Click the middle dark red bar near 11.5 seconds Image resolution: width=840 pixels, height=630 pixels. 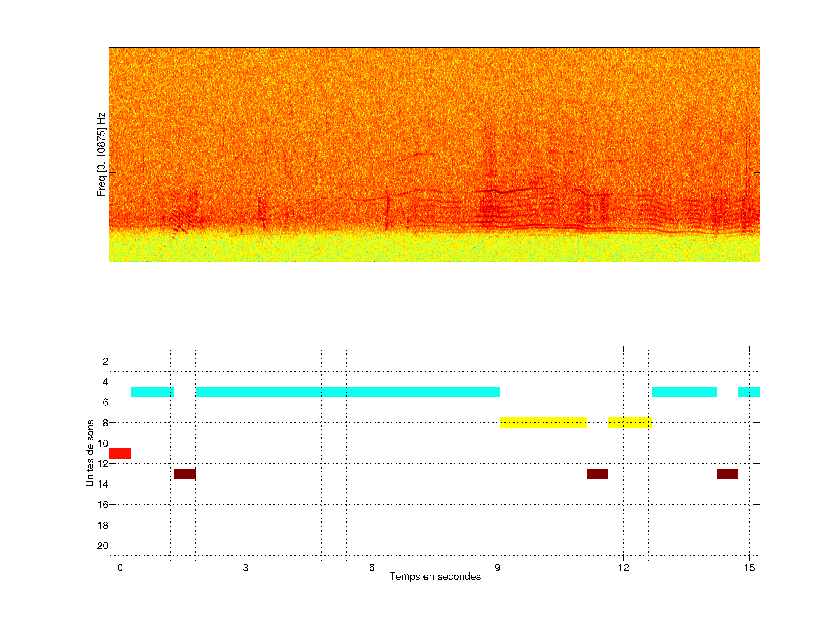[x=597, y=474]
